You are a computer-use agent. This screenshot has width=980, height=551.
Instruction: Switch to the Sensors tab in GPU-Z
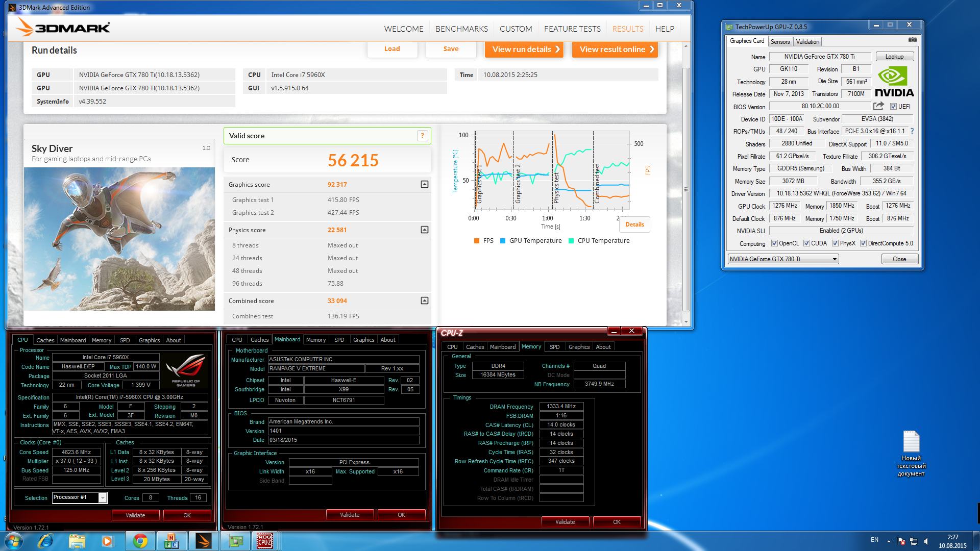pyautogui.click(x=780, y=42)
